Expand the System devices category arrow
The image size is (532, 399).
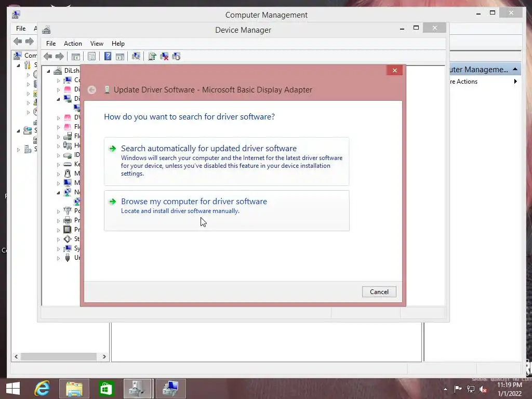pos(58,249)
